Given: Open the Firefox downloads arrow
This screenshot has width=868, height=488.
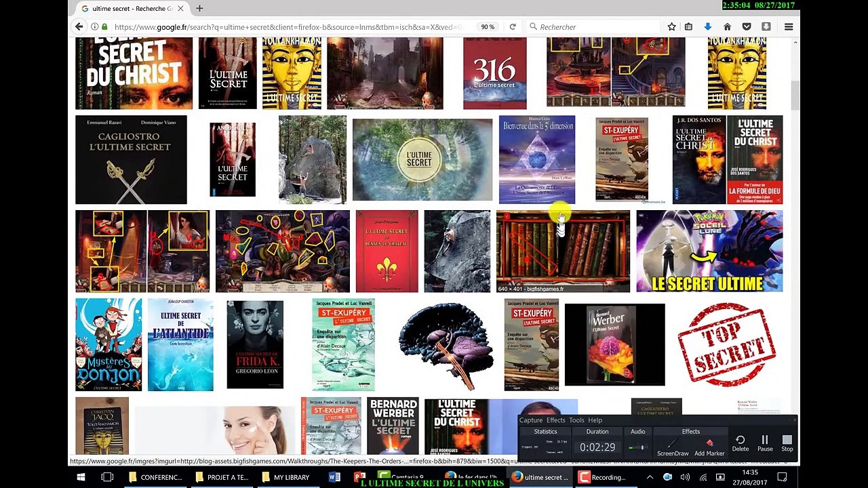Looking at the screenshot, I should point(707,26).
